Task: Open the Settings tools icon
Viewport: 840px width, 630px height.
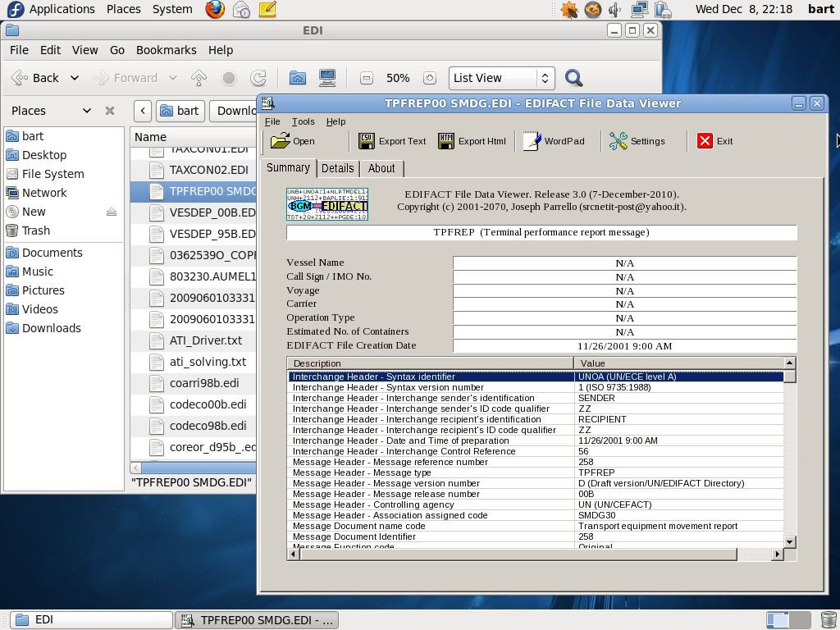Action: tap(618, 141)
